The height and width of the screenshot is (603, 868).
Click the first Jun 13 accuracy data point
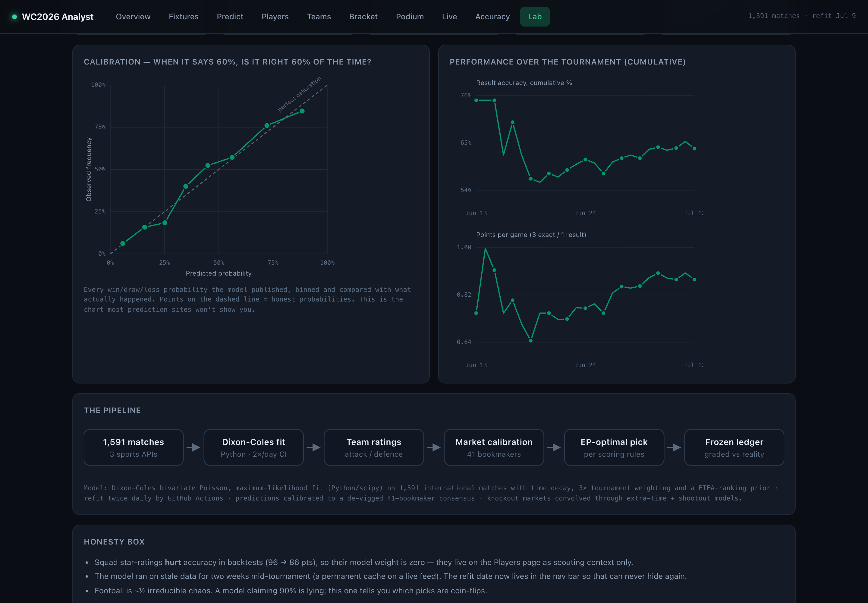pos(476,100)
